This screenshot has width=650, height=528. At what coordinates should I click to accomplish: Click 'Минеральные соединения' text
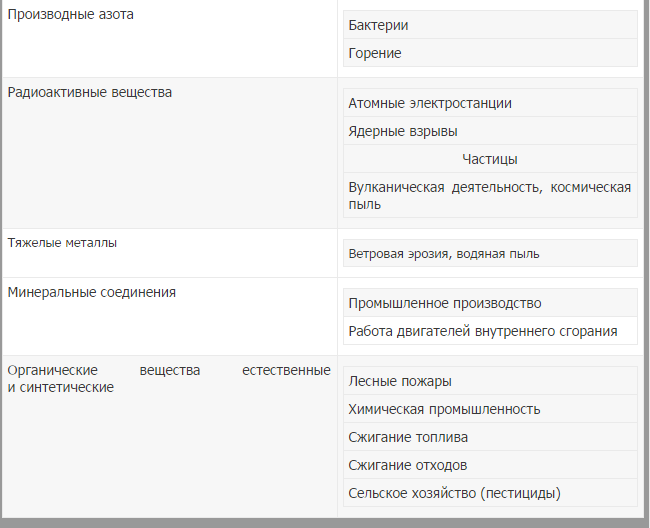point(91,292)
